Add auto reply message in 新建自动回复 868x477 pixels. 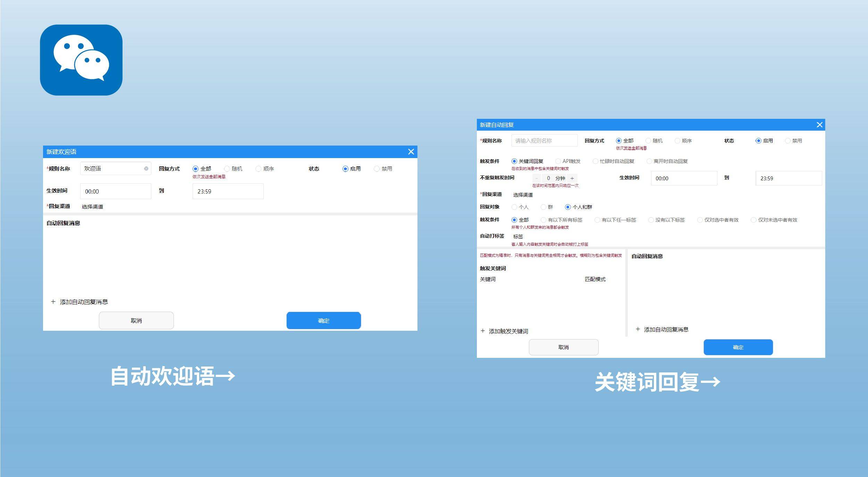point(662,329)
